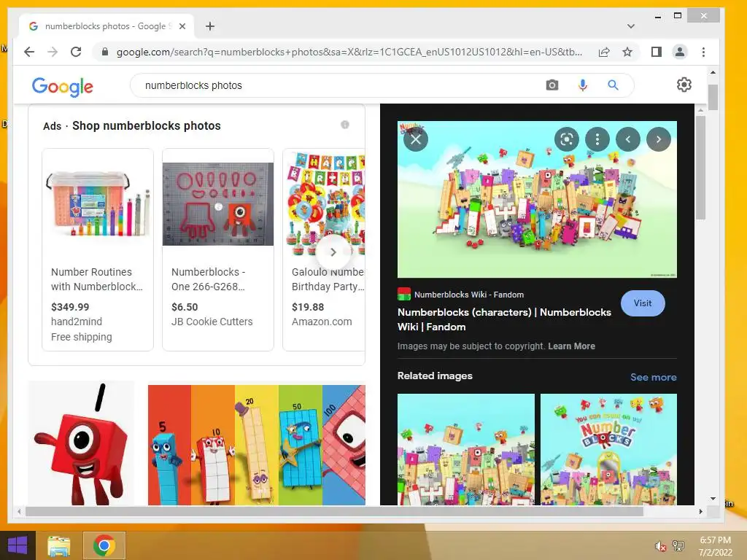Viewport: 747px width, 560px height.
Task: Click Chrome icon in taskbar
Action: (x=104, y=545)
